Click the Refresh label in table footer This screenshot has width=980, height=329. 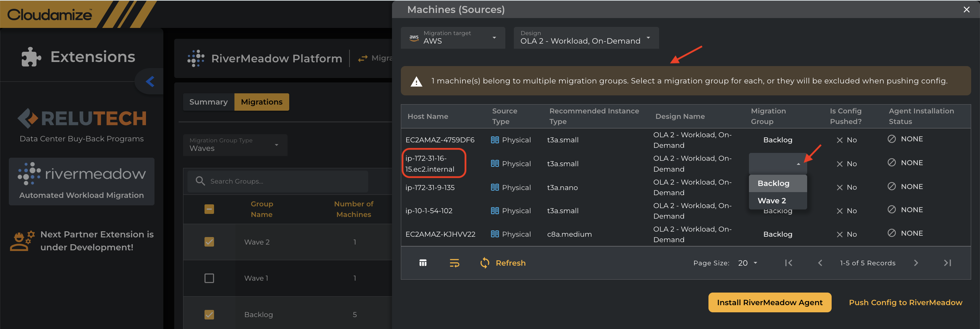[510, 263]
